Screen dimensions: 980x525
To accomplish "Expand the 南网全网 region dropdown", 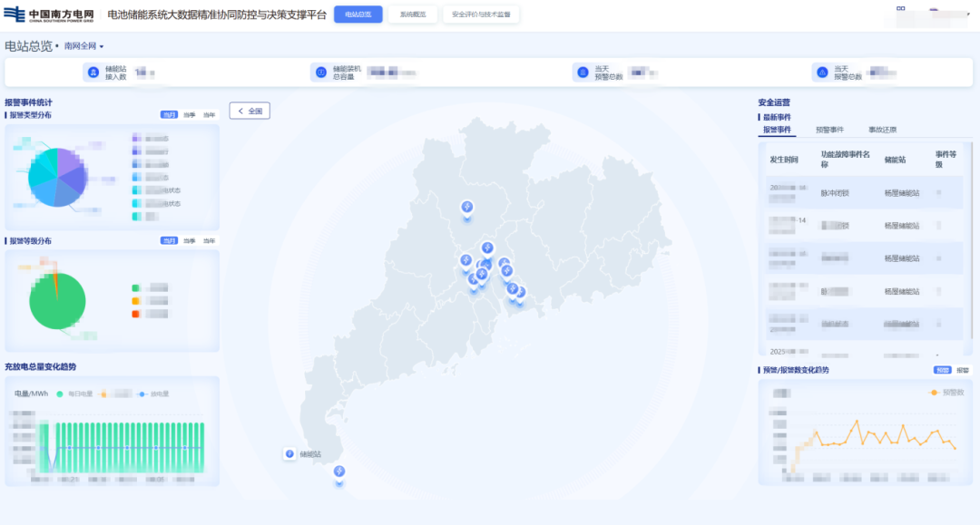I will click(x=102, y=46).
